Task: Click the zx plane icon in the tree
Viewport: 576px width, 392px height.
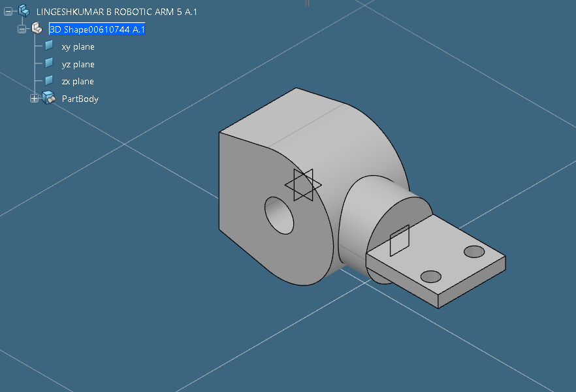Action: 48,80
